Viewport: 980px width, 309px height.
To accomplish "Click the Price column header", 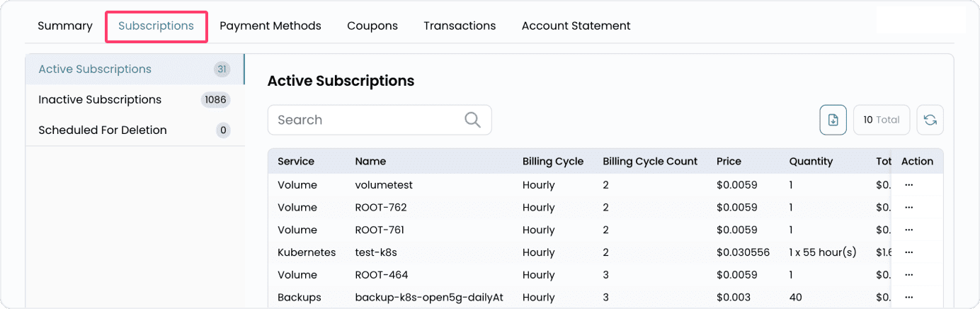I will [729, 162].
